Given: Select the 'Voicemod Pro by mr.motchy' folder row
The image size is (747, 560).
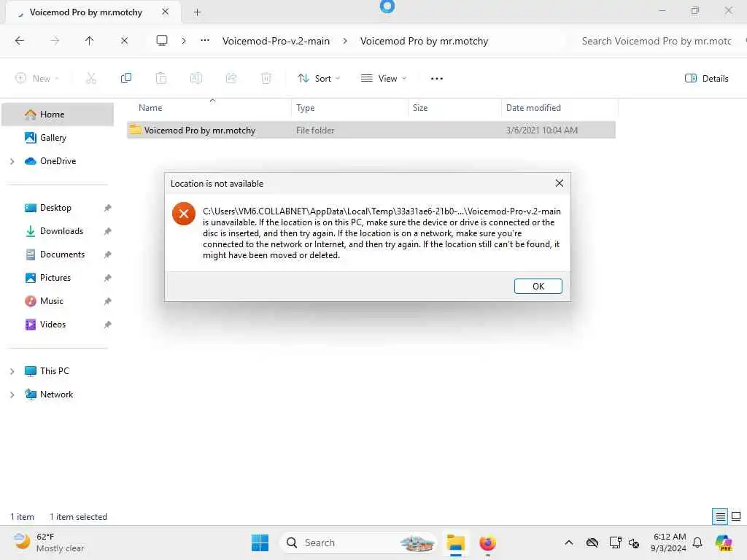Looking at the screenshot, I should 371,130.
